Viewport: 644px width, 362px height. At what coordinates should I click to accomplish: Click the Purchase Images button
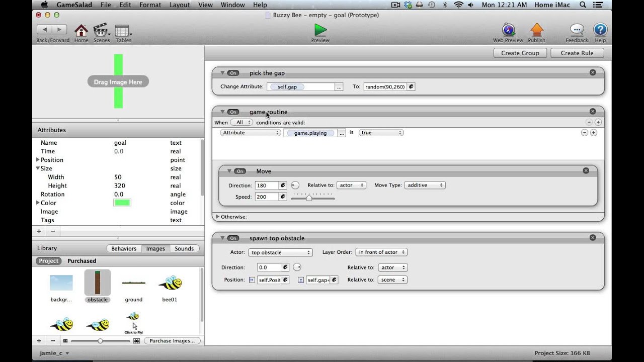pyautogui.click(x=172, y=341)
